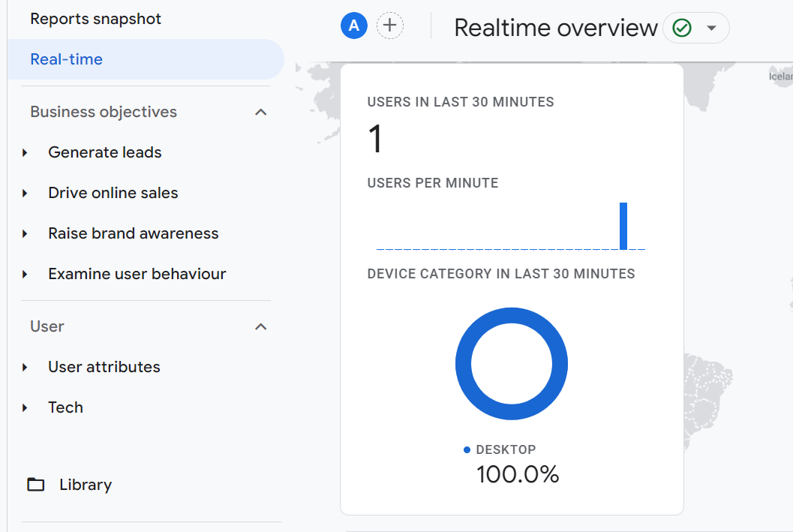Collapse the User section chevron
Screen dimensions: 793x532
(x=261, y=327)
